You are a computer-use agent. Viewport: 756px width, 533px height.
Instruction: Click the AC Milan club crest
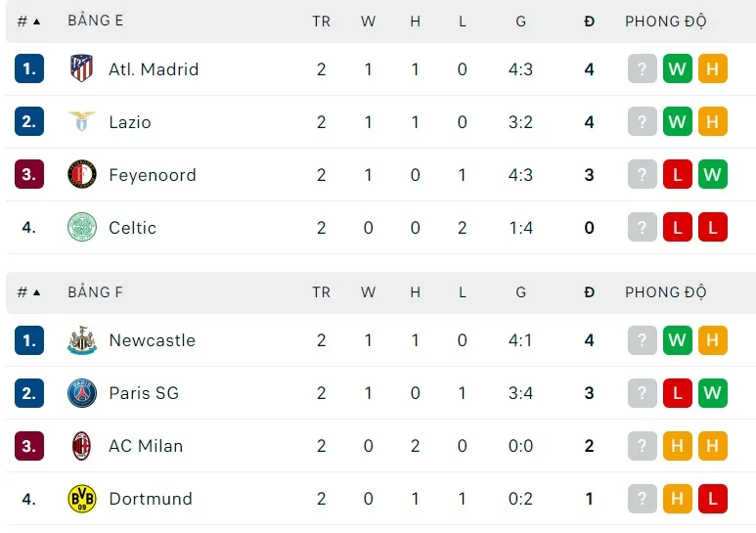pyautogui.click(x=82, y=446)
